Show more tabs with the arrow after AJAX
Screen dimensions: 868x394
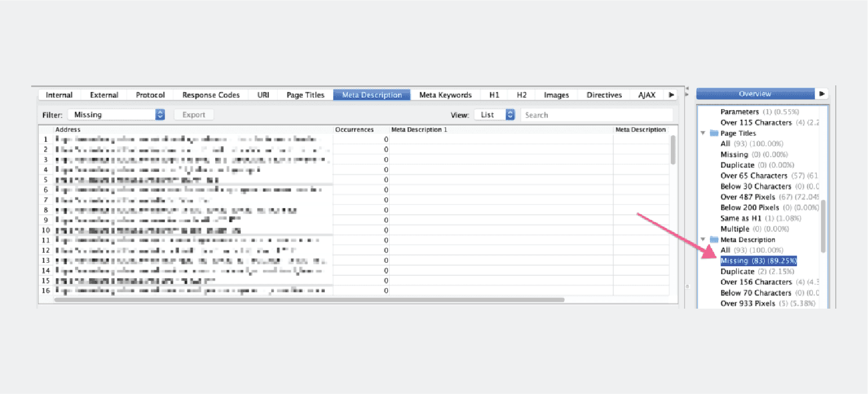[x=671, y=95]
